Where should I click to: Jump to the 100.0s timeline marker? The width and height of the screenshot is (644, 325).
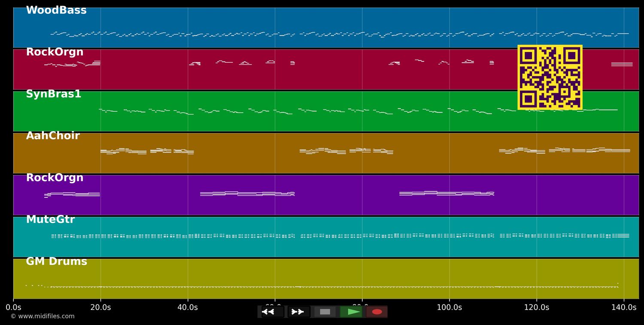[x=450, y=307]
